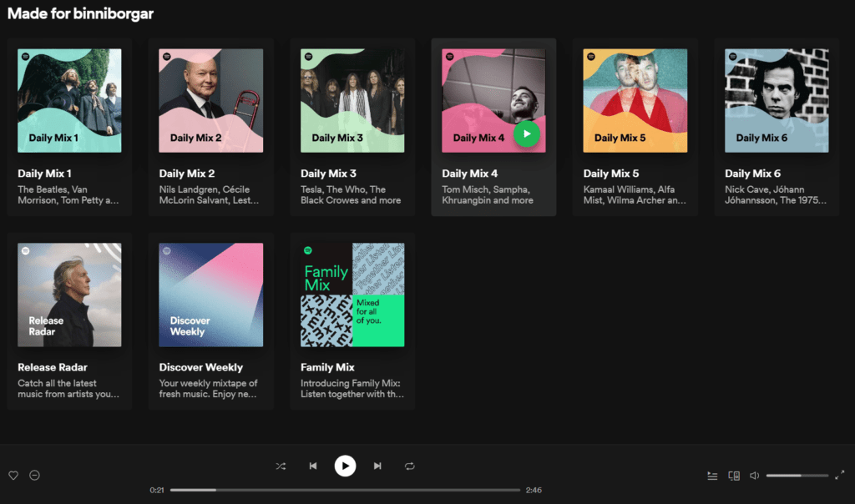Open the Daily Mix 1 cover art
The width and height of the screenshot is (855, 504).
point(69,101)
